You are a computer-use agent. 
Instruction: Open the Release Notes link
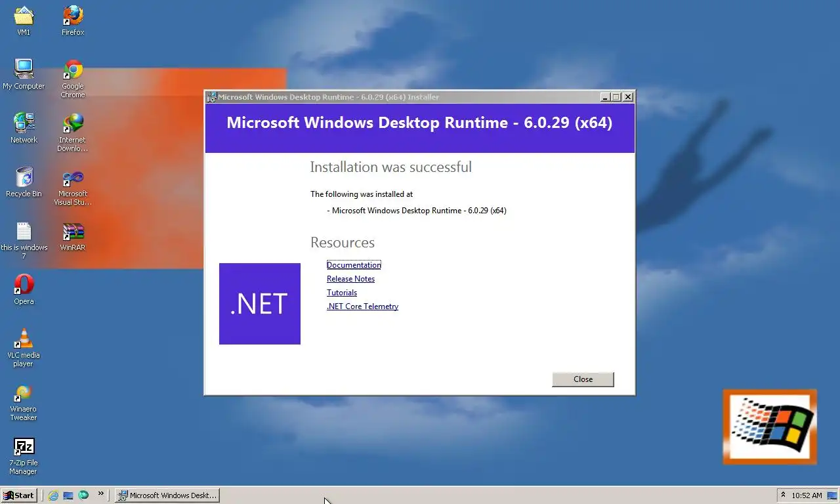351,279
